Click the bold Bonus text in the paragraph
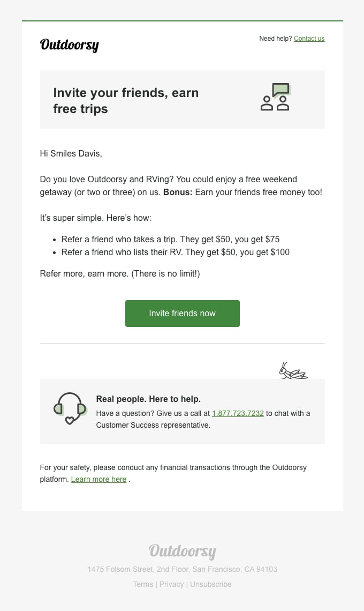Image resolution: width=364 pixels, height=611 pixels. coord(178,192)
